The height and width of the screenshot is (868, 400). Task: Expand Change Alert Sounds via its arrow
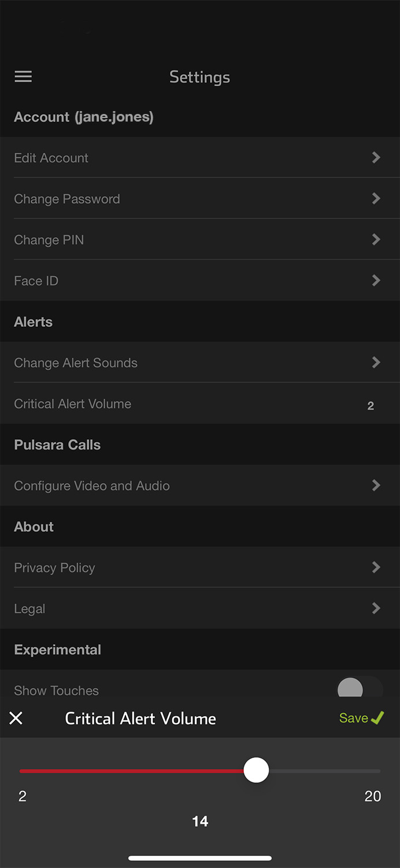click(x=376, y=363)
